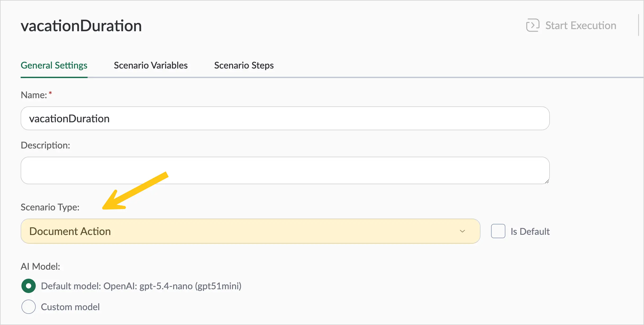
Task: Open the Scenario Steps tab
Action: [x=244, y=65]
